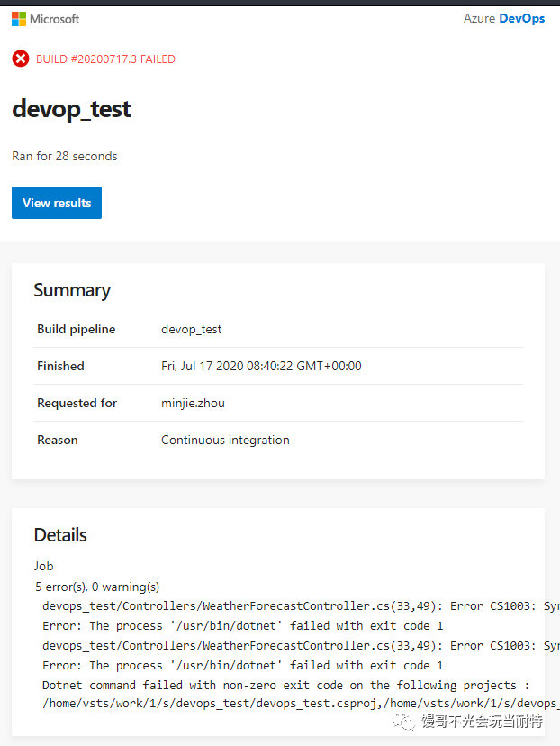
Task: Click the red build failed X icon
Action: coord(21,59)
